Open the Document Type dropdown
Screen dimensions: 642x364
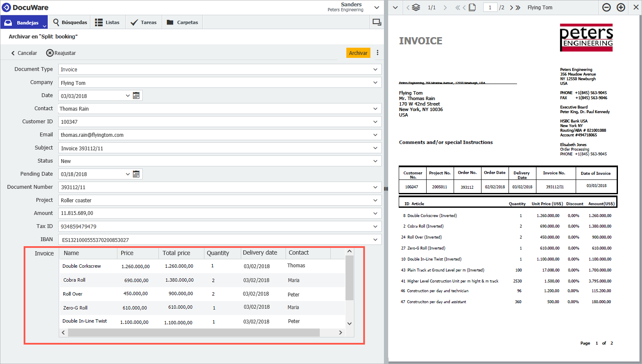point(375,69)
